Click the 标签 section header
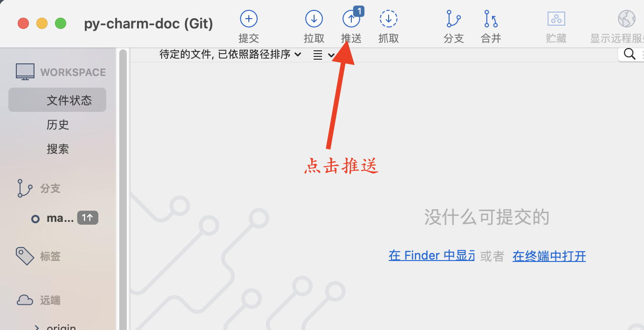 [x=50, y=256]
